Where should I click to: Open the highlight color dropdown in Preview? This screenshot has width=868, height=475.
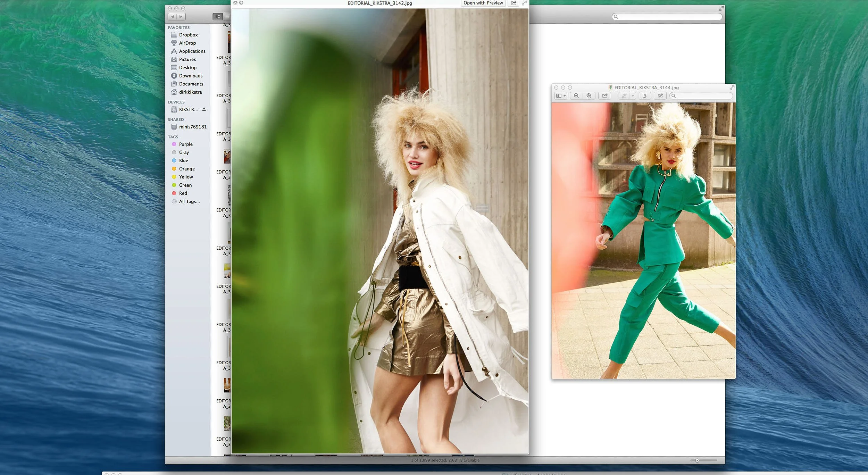pos(633,96)
